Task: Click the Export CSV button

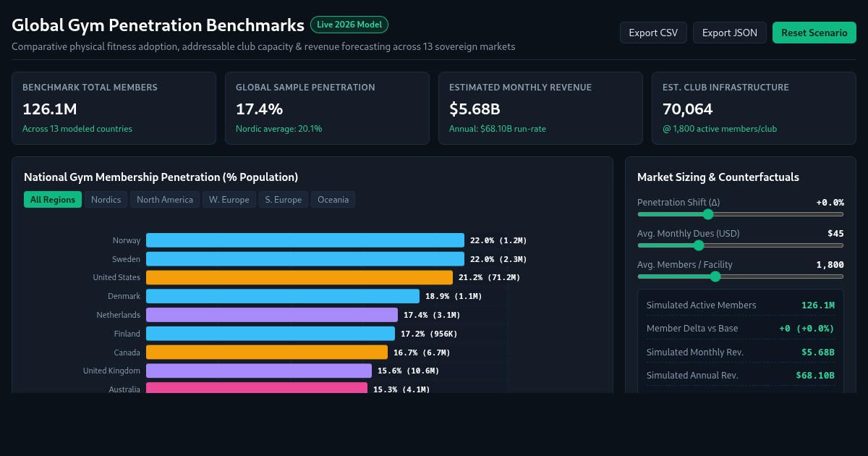Action: pos(653,33)
